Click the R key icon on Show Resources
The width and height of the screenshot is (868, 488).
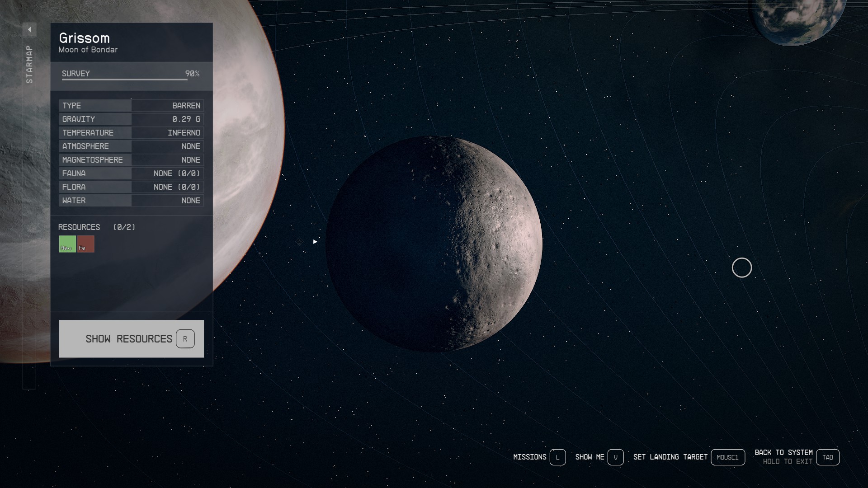tap(185, 339)
